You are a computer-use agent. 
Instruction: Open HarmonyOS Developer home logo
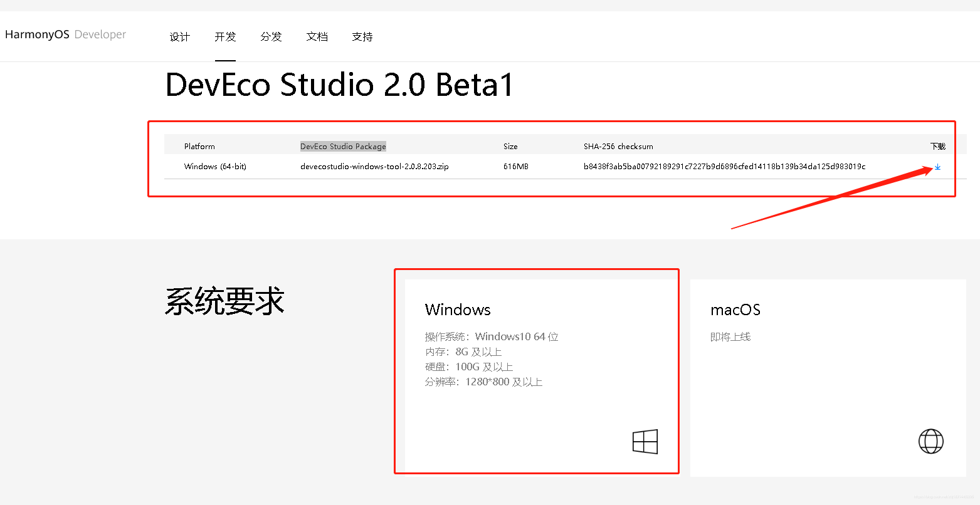[x=65, y=34]
